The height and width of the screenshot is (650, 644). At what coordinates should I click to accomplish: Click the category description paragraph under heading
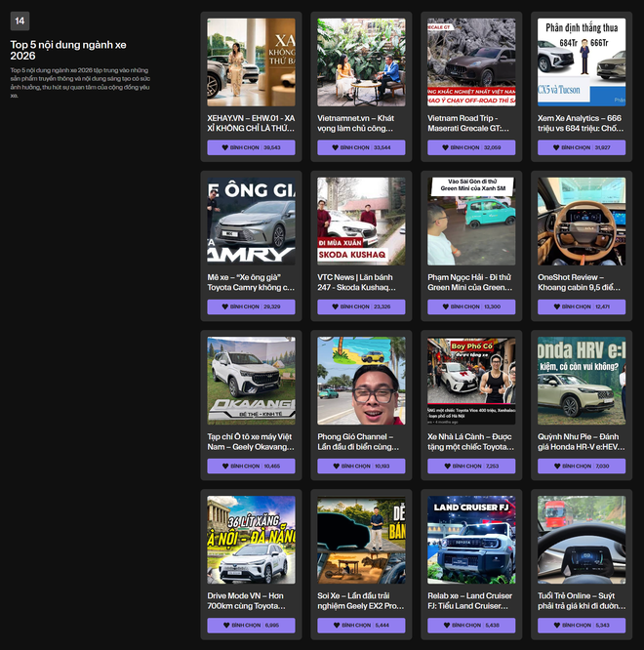(80, 83)
